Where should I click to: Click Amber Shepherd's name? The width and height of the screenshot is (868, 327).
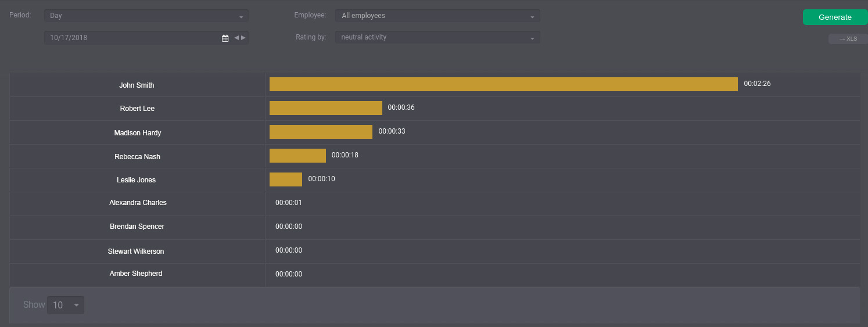click(136, 274)
